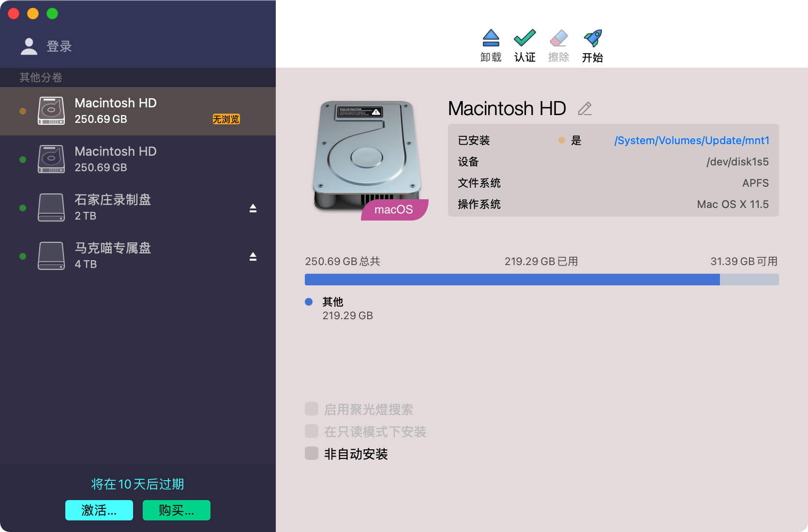Click the 250.69 GB 总共 label
Viewport: 808px width, 532px height.
click(343, 261)
